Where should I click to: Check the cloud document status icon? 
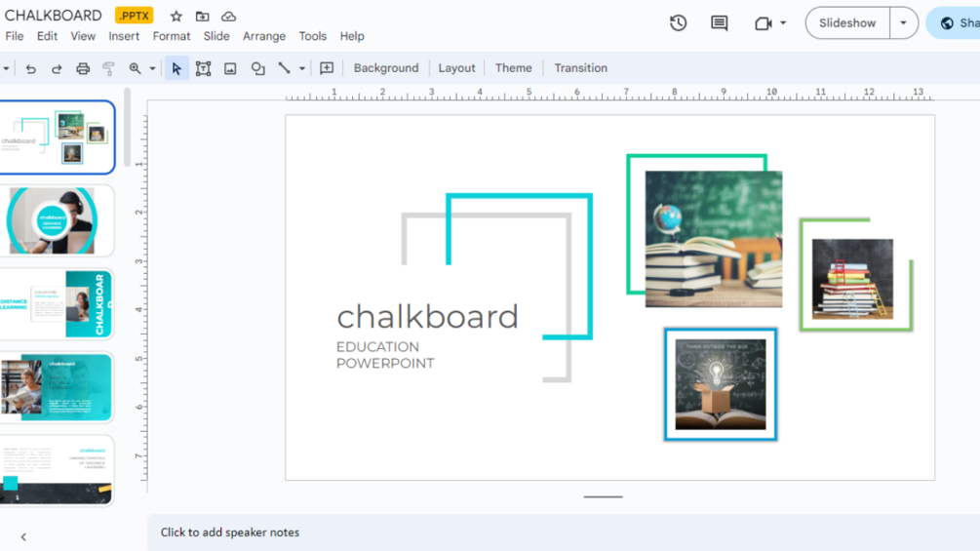229,17
